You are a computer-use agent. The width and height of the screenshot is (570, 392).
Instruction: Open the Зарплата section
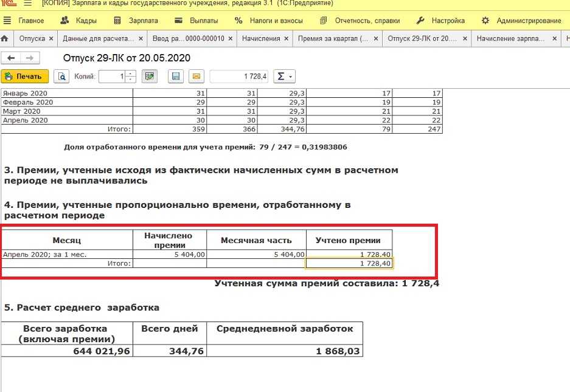point(143,21)
